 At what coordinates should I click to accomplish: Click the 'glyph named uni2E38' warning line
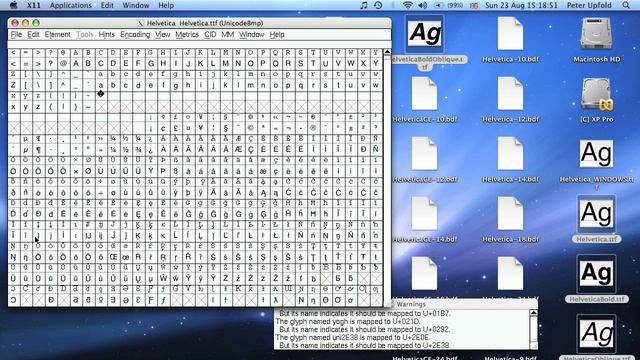pyautogui.click(x=352, y=337)
